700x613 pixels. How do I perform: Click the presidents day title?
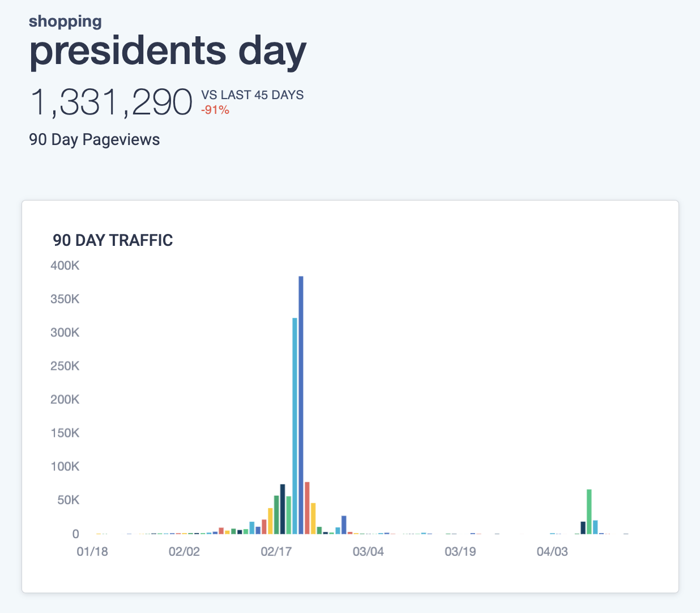(168, 51)
